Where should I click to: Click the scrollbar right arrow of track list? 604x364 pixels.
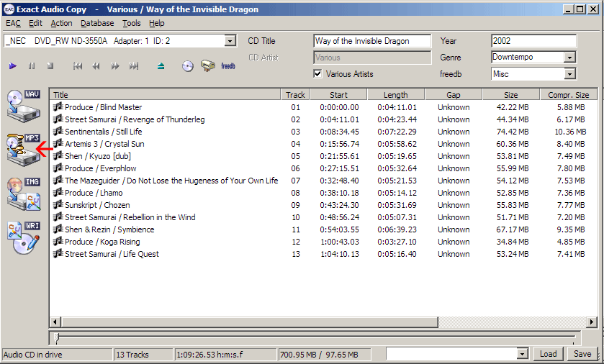coord(591,322)
